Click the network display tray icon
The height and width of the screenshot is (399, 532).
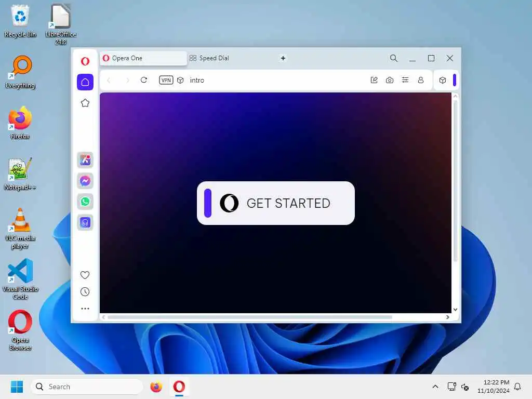tap(451, 387)
